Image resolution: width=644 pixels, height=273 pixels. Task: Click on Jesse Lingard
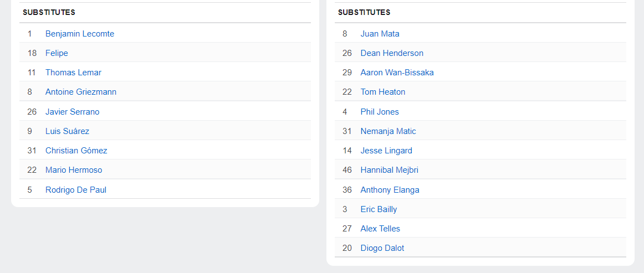tap(386, 151)
